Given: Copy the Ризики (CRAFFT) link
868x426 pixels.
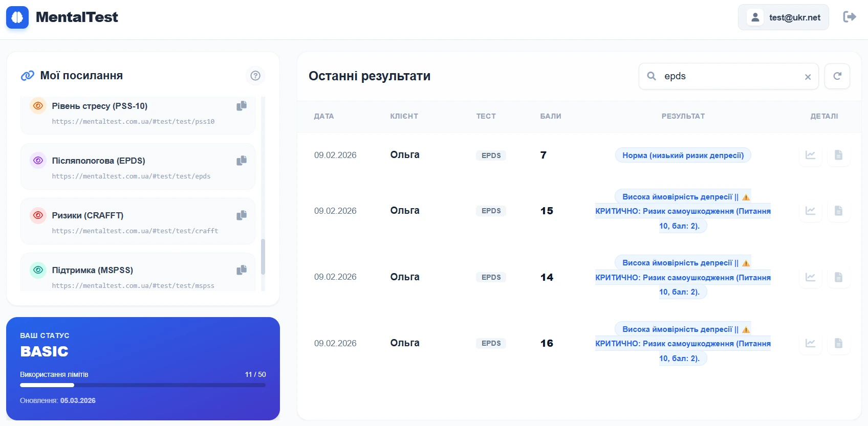Looking at the screenshot, I should (242, 215).
